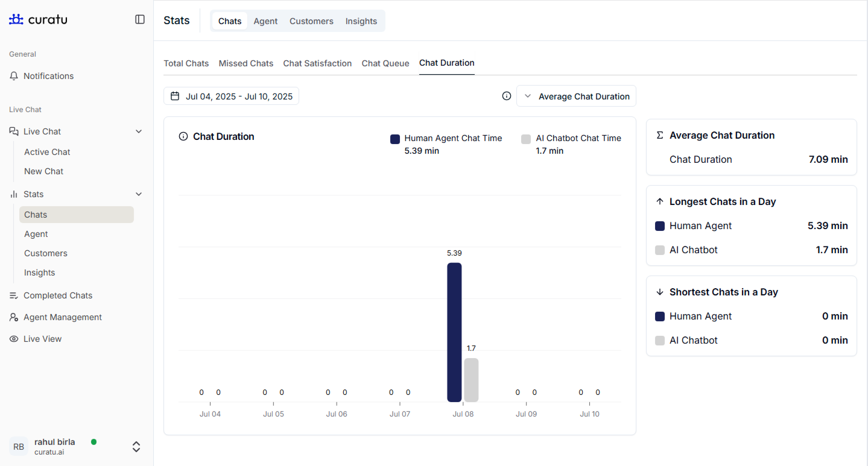Click the calendar icon in date range

coord(175,96)
